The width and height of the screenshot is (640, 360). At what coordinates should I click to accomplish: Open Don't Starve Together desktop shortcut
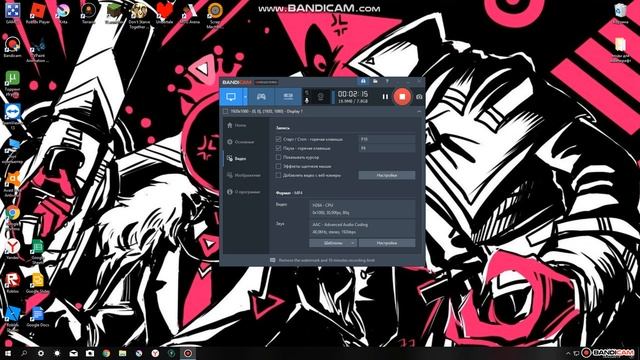tap(139, 16)
